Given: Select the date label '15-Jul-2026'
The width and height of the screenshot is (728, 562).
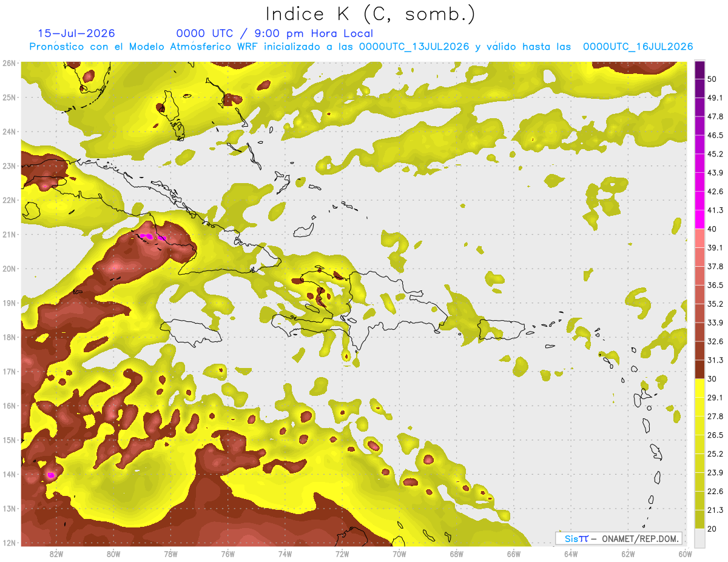Looking at the screenshot, I should click(76, 33).
